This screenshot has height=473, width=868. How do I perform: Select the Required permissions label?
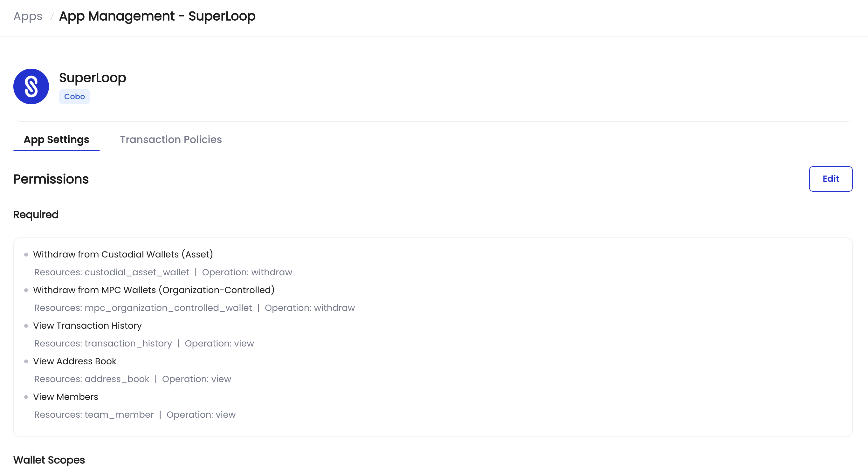[36, 214]
